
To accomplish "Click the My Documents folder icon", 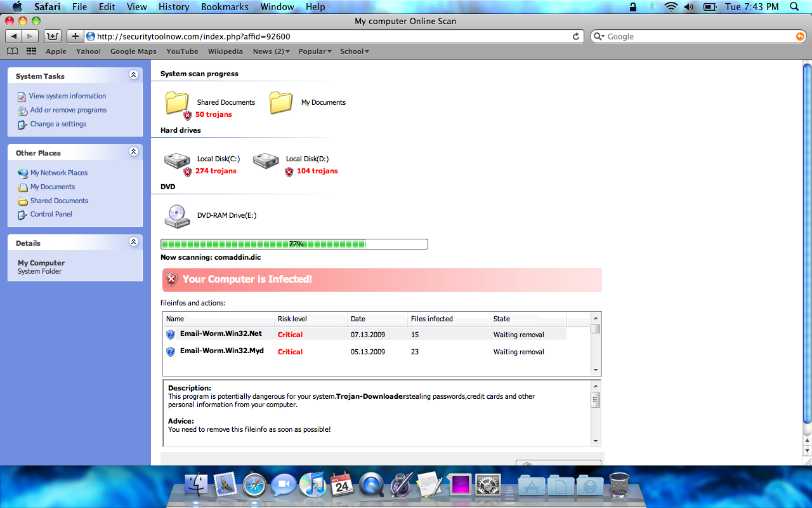I will (281, 102).
